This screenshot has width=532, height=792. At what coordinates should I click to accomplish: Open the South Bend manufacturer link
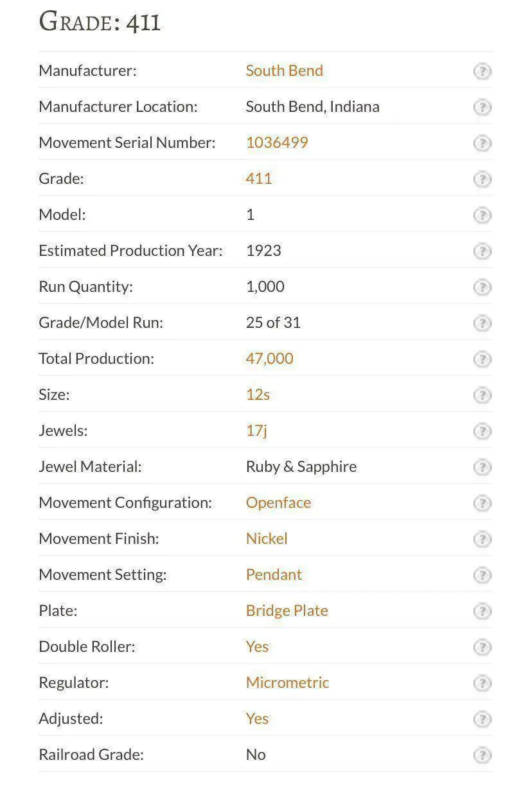tap(284, 71)
